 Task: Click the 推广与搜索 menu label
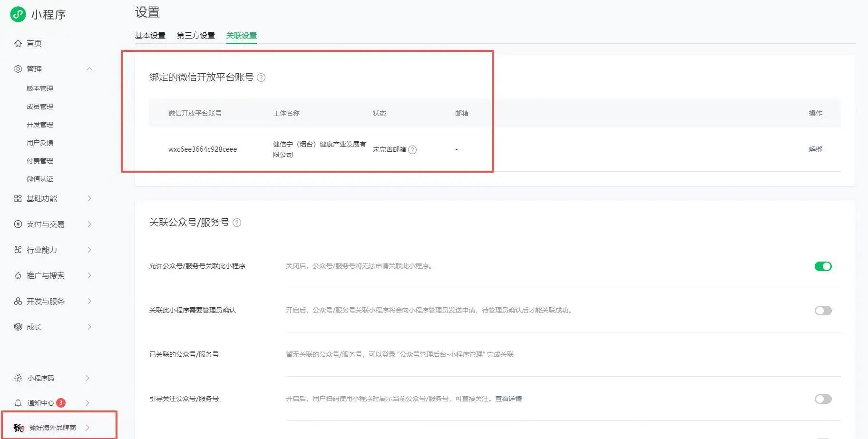click(x=46, y=275)
